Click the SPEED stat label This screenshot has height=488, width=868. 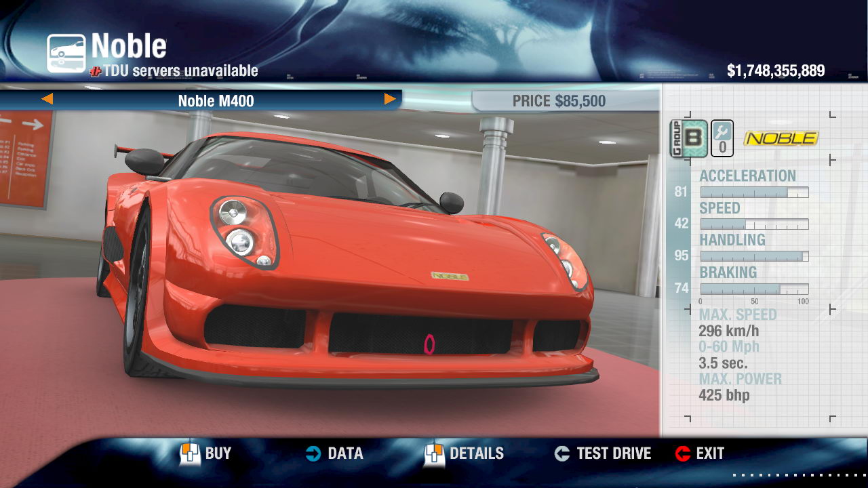(x=719, y=208)
